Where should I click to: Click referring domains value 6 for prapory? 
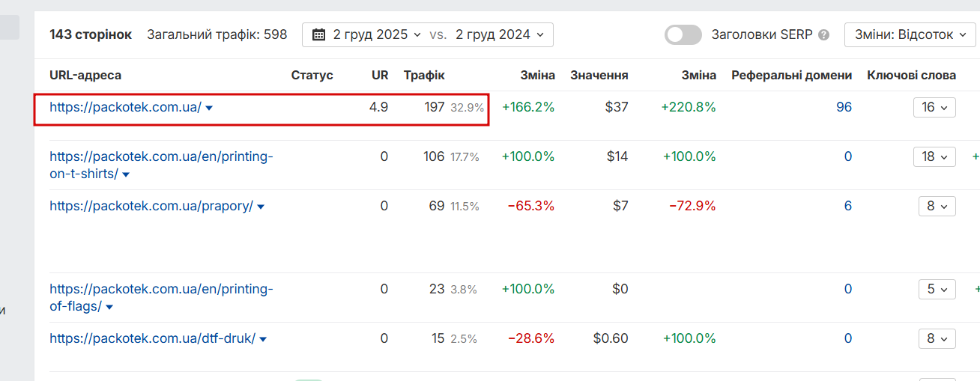click(x=848, y=206)
